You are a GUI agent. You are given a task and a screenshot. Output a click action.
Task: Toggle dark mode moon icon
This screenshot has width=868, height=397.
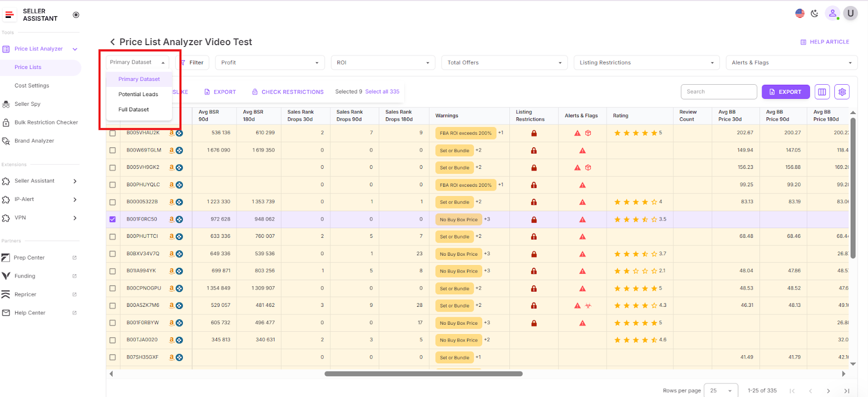(x=814, y=14)
